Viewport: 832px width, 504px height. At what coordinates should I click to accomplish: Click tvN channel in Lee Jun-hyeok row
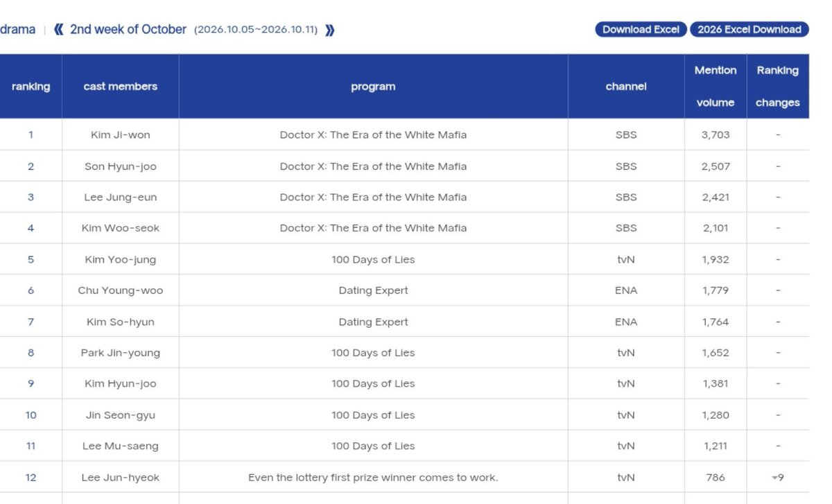point(626,478)
